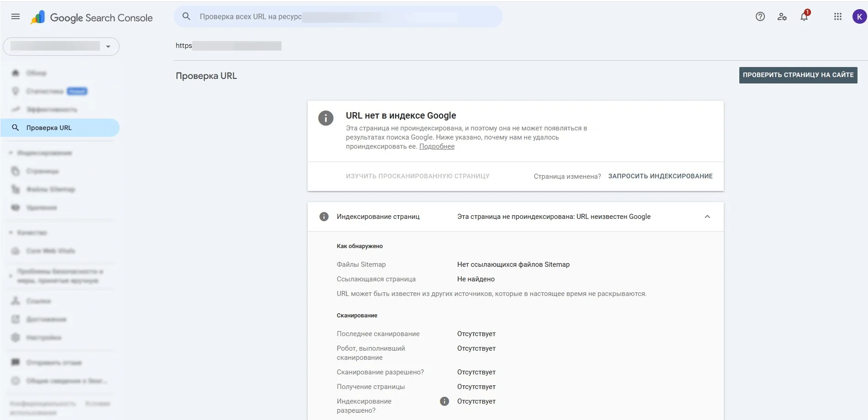Viewport: 868px width, 420px height.
Task: Click the help question mark icon
Action: pyautogui.click(x=760, y=16)
